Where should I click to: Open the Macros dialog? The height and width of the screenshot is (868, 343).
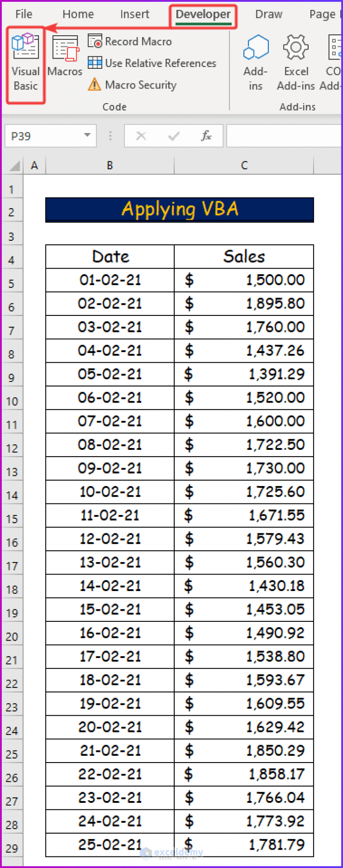64,58
